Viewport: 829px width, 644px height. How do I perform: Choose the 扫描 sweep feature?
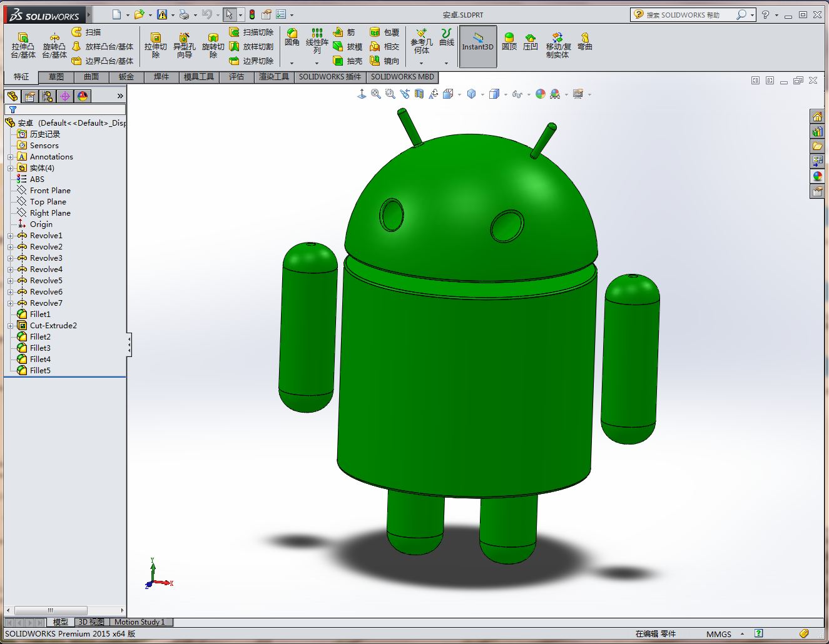(86, 32)
